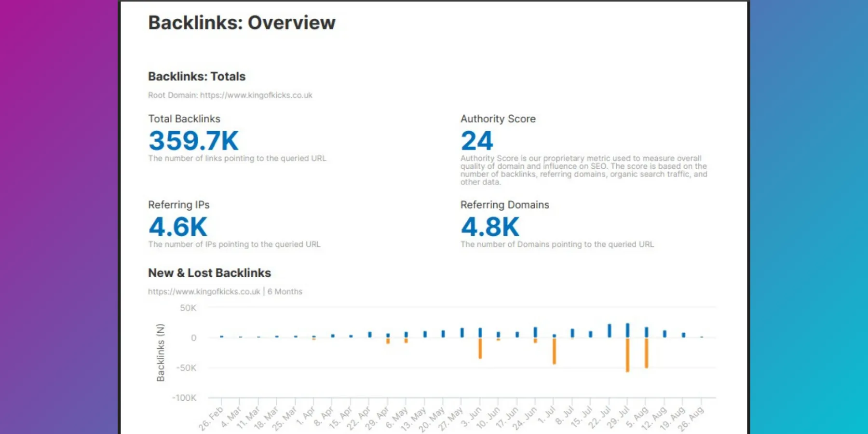Select the Authority Score value 24
Image resolution: width=868 pixels, height=434 pixels.
click(x=476, y=140)
